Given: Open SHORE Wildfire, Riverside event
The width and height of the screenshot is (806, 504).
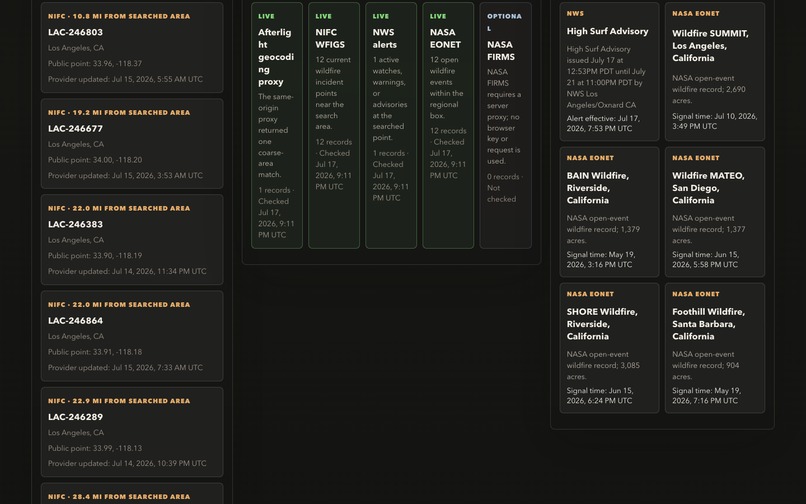Looking at the screenshot, I should 609,348.
